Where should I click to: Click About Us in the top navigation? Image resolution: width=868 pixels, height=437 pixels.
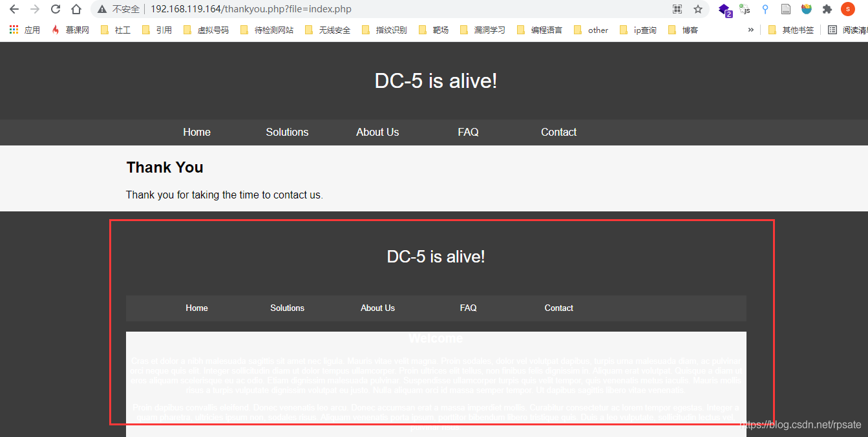(377, 132)
